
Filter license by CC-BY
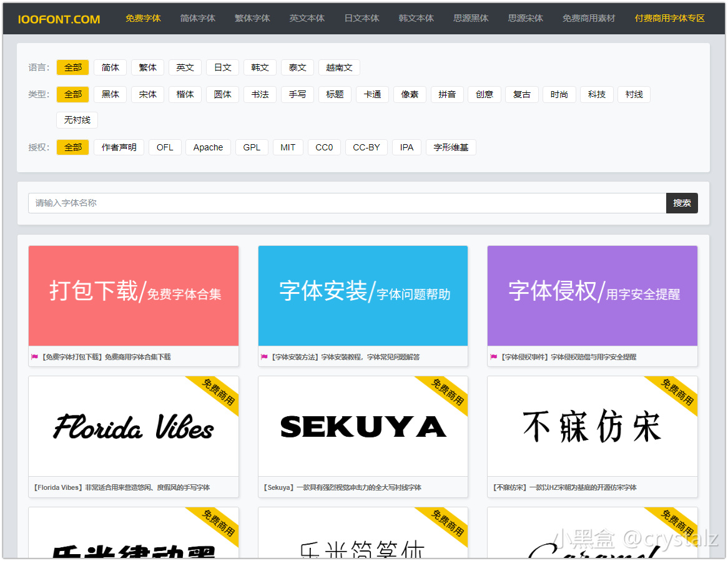tap(366, 147)
